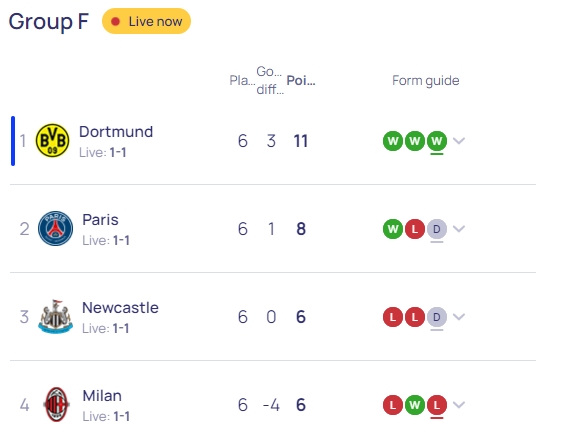Viewport: 576px width, 440px height.
Task: Click Milan's underlined latest L form badge
Action: (x=437, y=405)
